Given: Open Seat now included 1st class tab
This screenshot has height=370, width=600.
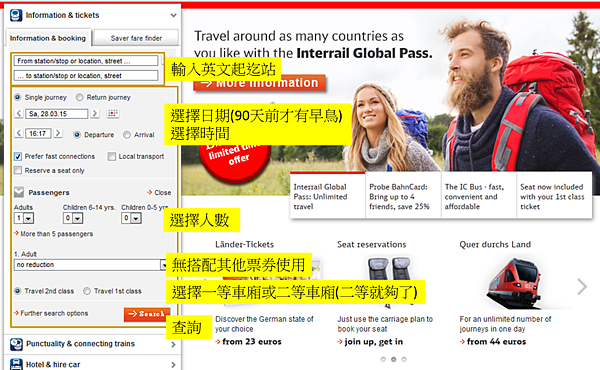Looking at the screenshot, I should tap(554, 196).
